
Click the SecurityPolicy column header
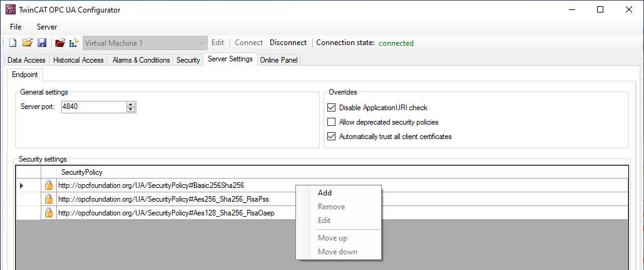[x=342, y=172]
